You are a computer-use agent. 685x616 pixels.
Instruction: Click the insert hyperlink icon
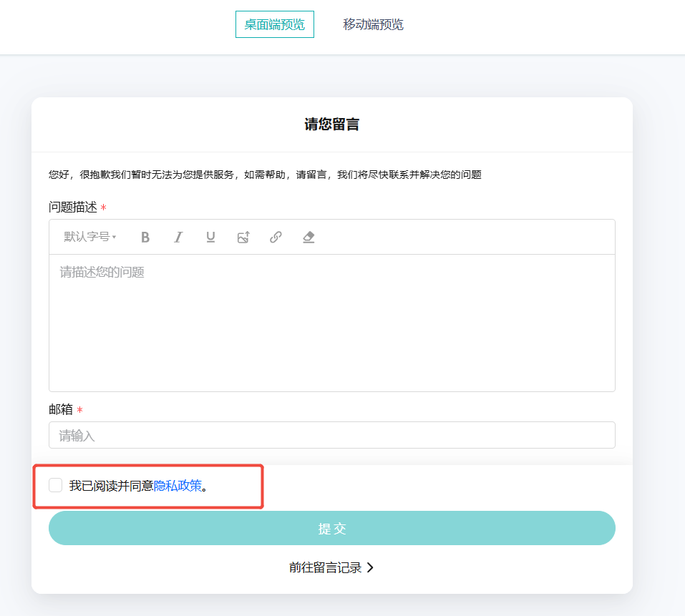[276, 237]
